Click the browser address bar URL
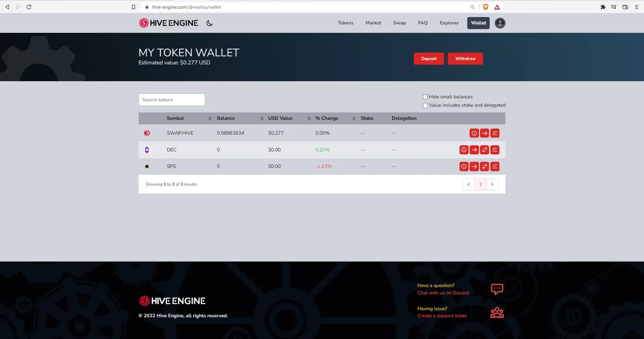Viewport: 644px width, 339px height. 187,7
